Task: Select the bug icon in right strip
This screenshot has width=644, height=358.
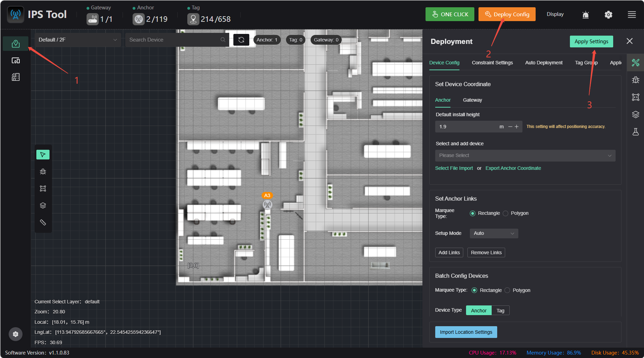Action: tap(635, 80)
